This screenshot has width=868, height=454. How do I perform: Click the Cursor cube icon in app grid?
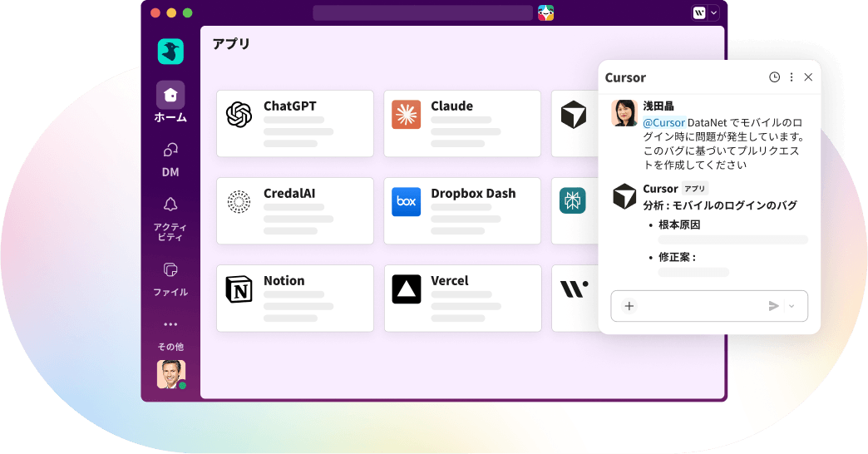click(x=574, y=115)
